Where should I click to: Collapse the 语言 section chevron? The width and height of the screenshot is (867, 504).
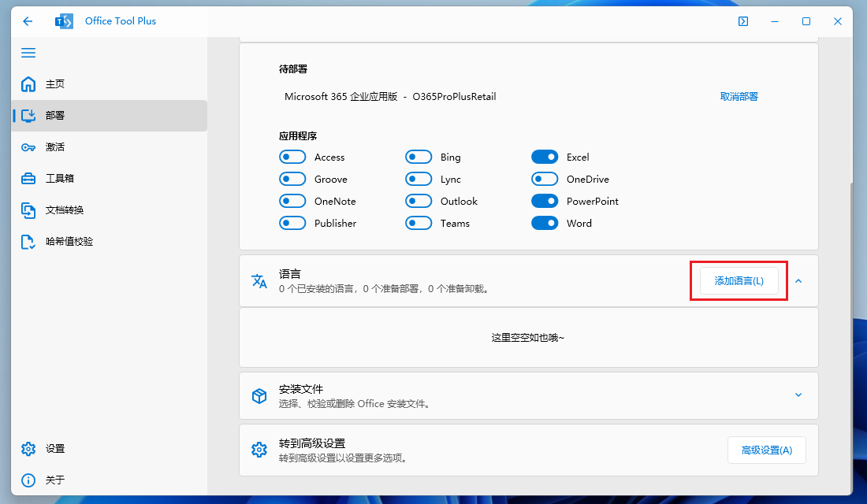(798, 280)
